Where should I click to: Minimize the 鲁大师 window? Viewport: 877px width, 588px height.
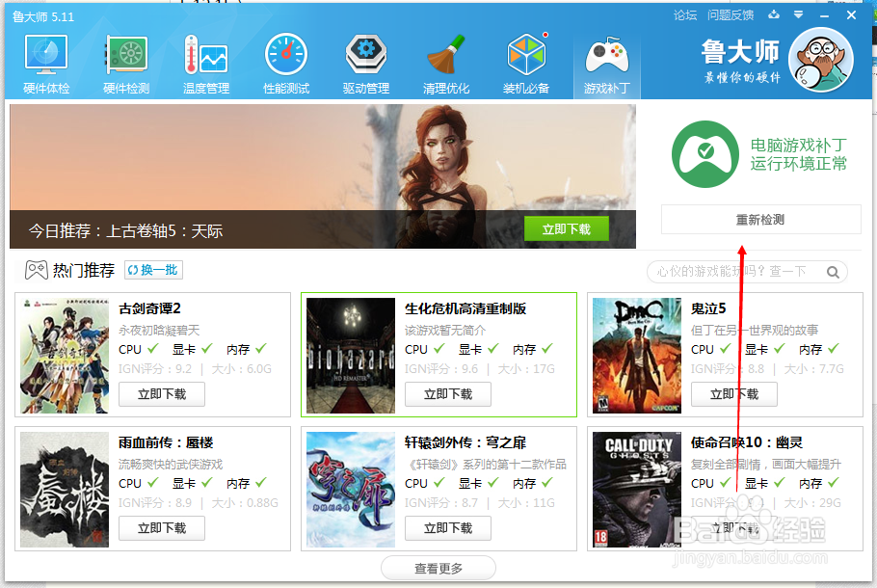(824, 15)
